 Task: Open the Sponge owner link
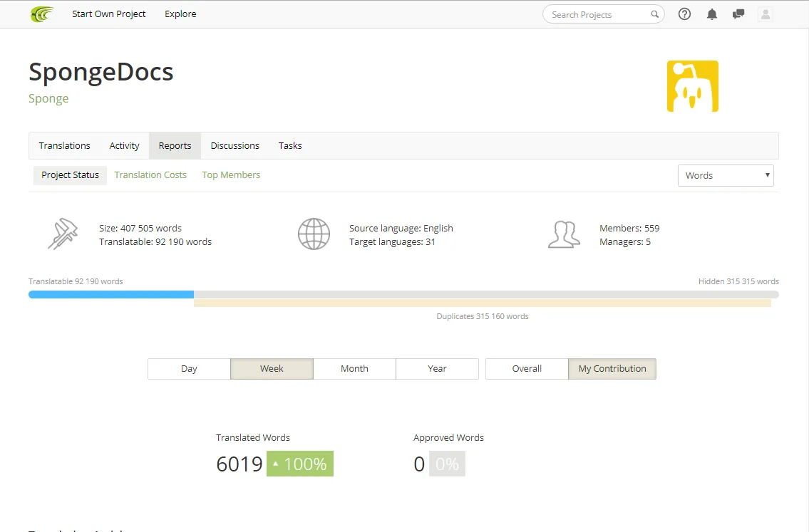pyautogui.click(x=48, y=98)
